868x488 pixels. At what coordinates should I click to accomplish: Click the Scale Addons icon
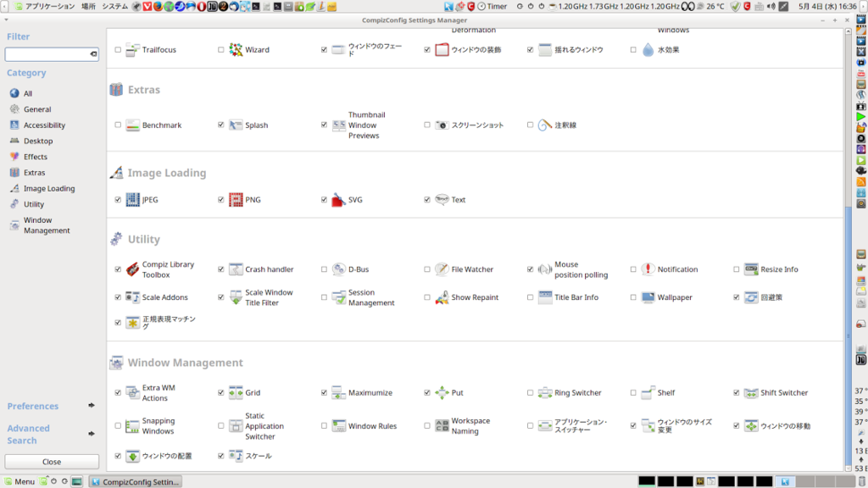[132, 297]
